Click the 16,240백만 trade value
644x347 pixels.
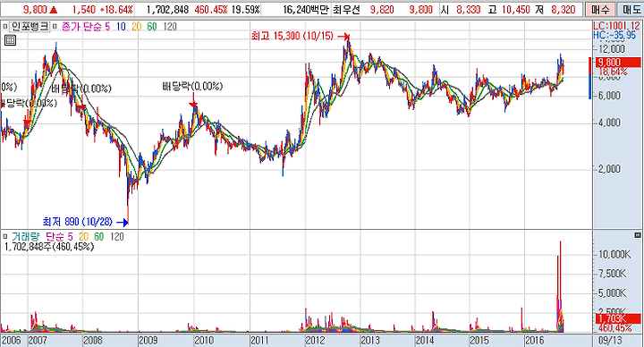coord(306,10)
